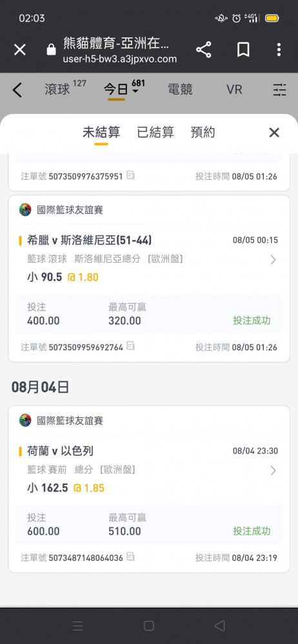
Task: Switch to the 預約 tab
Action: tap(203, 132)
